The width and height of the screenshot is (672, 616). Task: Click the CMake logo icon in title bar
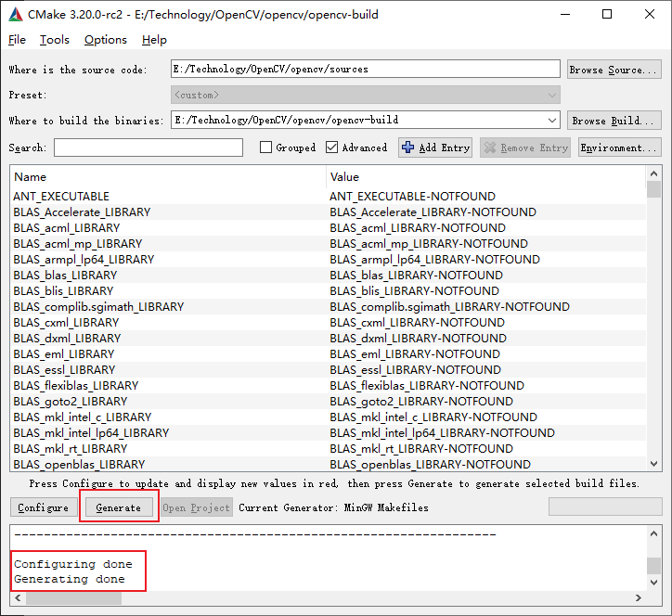16,14
